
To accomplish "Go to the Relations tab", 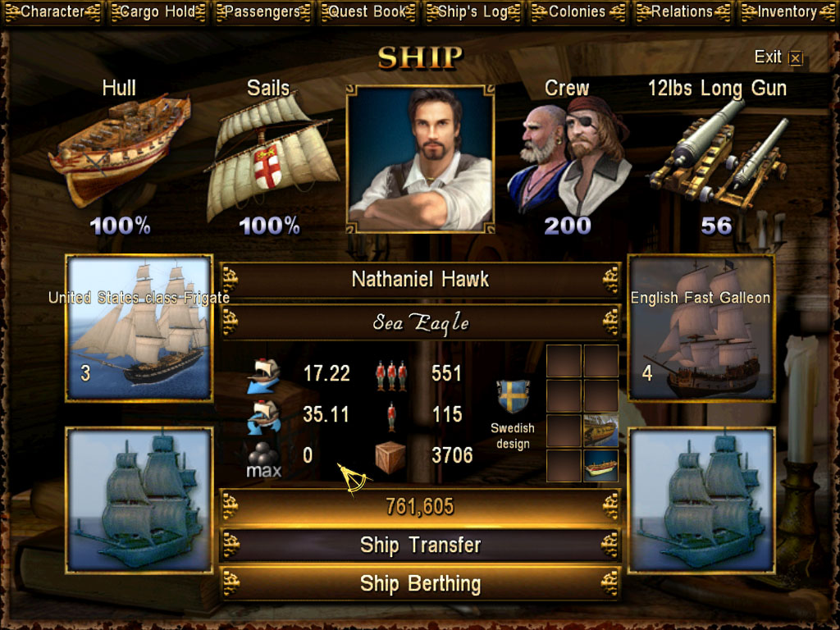I will 682,11.
